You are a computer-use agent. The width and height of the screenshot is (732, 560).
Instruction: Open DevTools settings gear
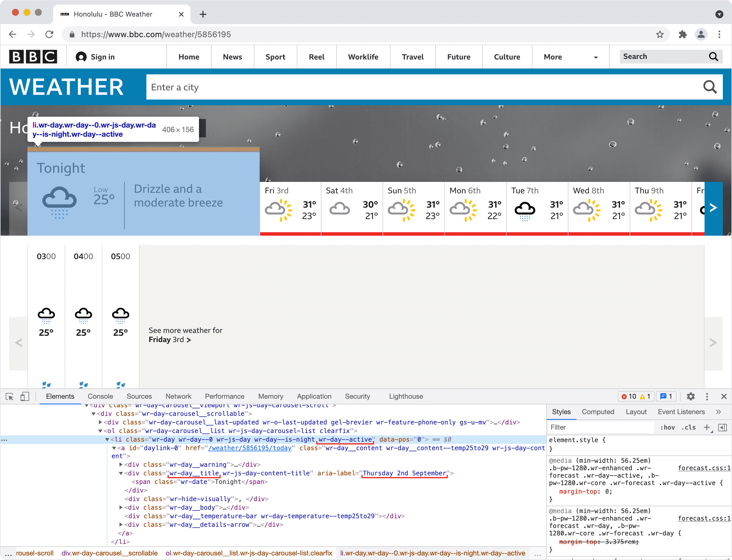coord(690,397)
